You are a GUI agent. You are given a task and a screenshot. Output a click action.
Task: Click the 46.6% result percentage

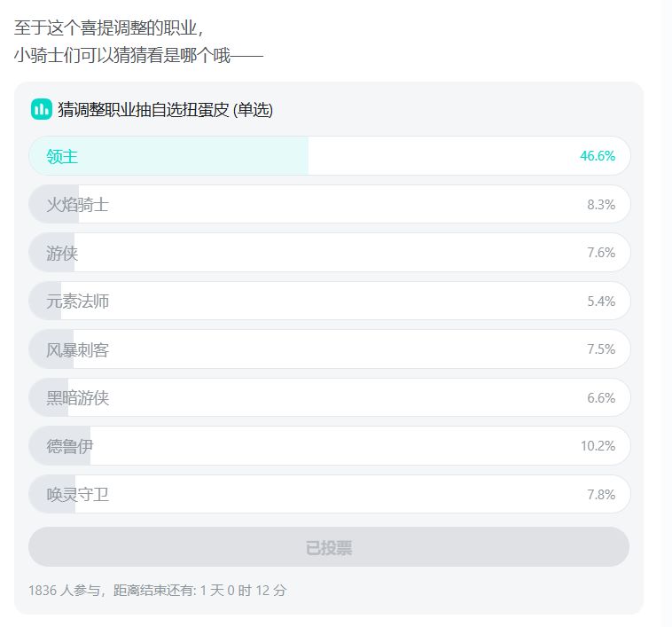pos(598,156)
